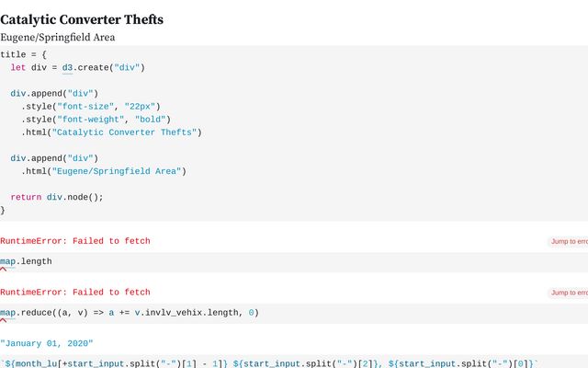Click the "bold" value in the code
Screen dimensions: 588x368
pos(150,120)
